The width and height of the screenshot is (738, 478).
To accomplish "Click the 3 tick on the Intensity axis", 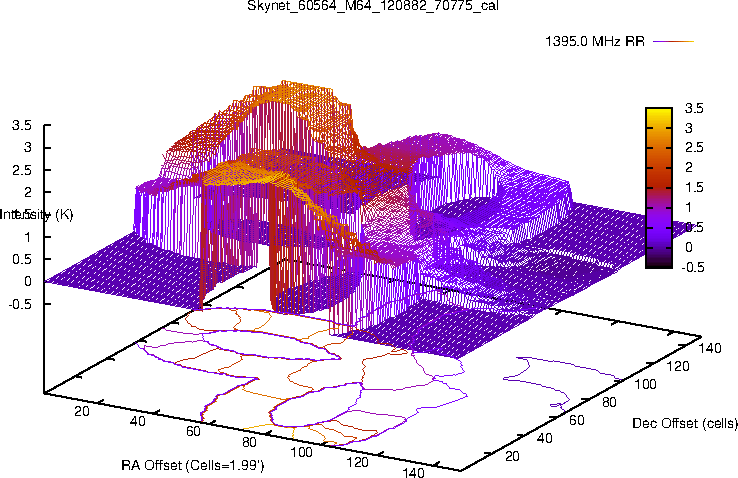I will pos(28,147).
